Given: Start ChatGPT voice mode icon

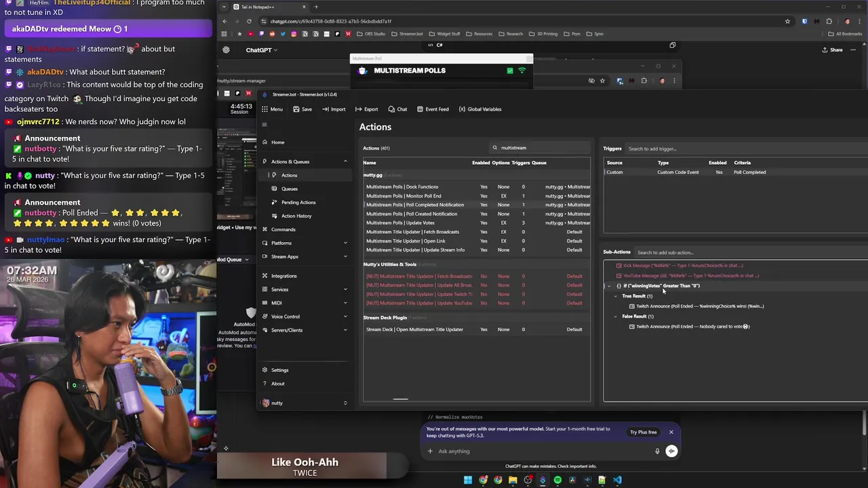Looking at the screenshot, I should (671, 451).
